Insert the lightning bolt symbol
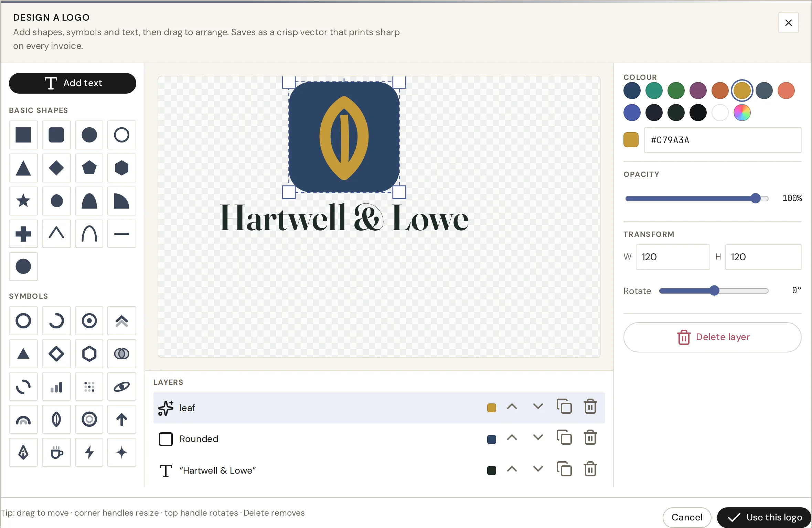The width and height of the screenshot is (812, 528). (x=89, y=452)
